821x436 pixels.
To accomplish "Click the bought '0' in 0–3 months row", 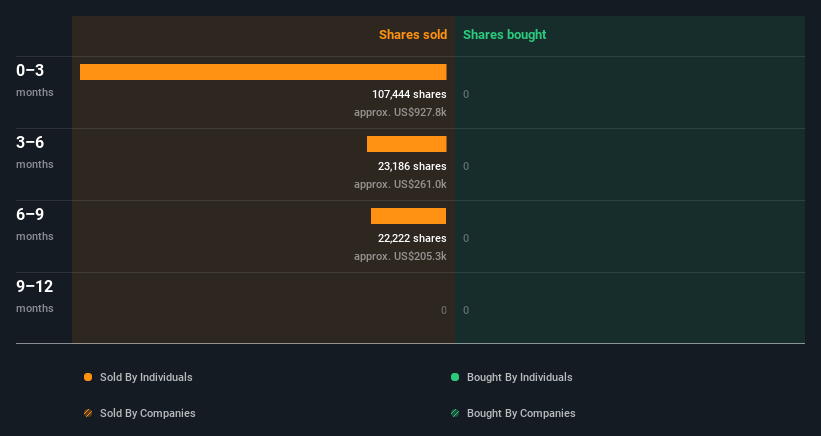I will pos(466,94).
